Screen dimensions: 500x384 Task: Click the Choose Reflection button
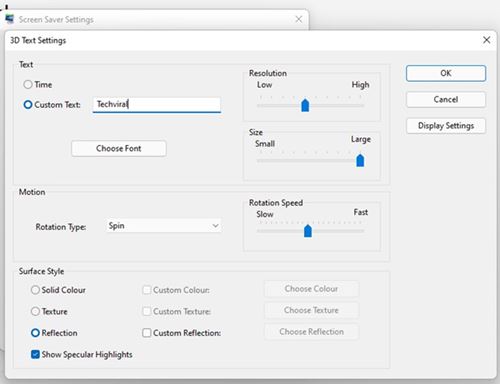coord(311,332)
